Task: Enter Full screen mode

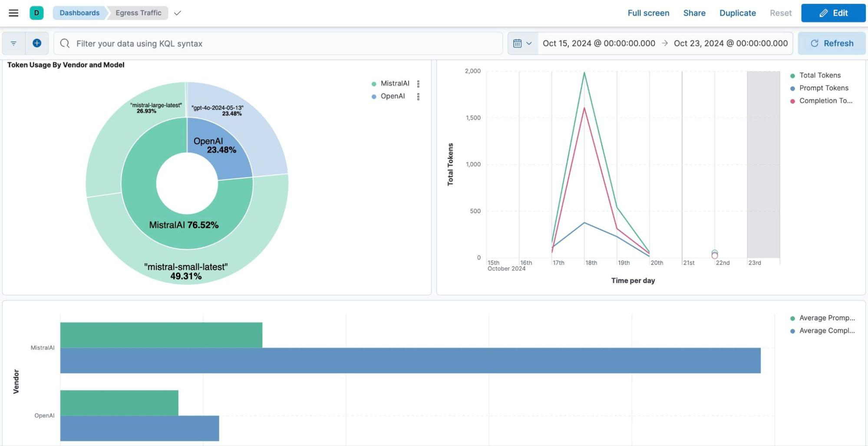Action: click(x=648, y=13)
